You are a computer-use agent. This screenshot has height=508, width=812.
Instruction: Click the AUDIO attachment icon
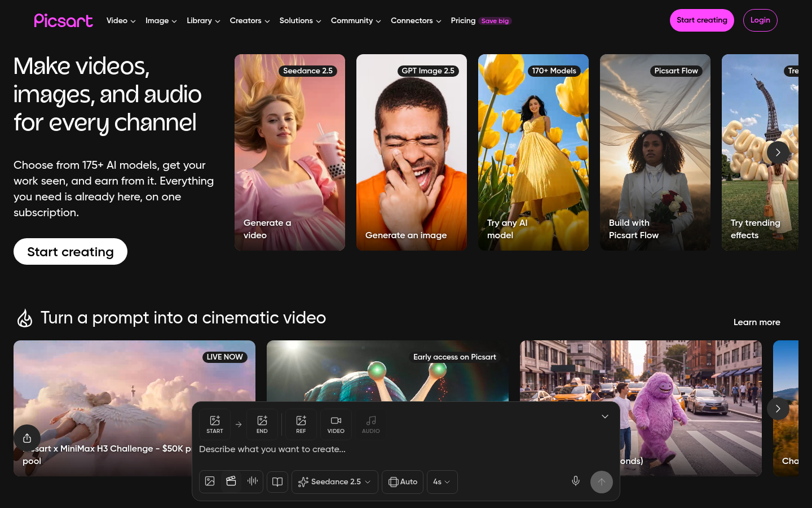tap(371, 424)
